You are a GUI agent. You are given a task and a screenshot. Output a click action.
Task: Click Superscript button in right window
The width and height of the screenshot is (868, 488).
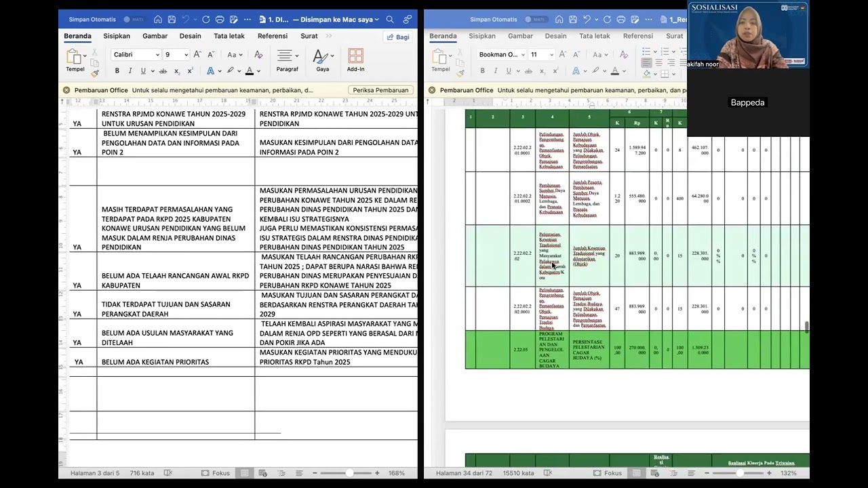(x=555, y=70)
